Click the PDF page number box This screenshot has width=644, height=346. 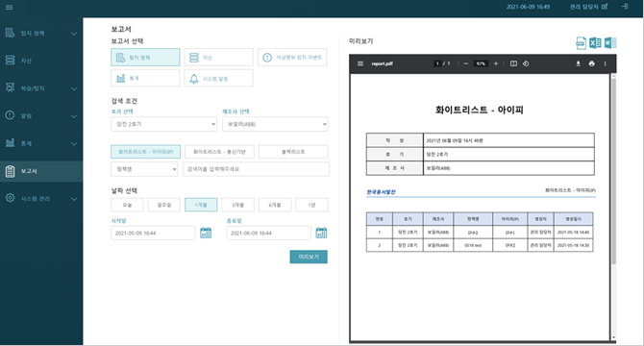click(437, 63)
